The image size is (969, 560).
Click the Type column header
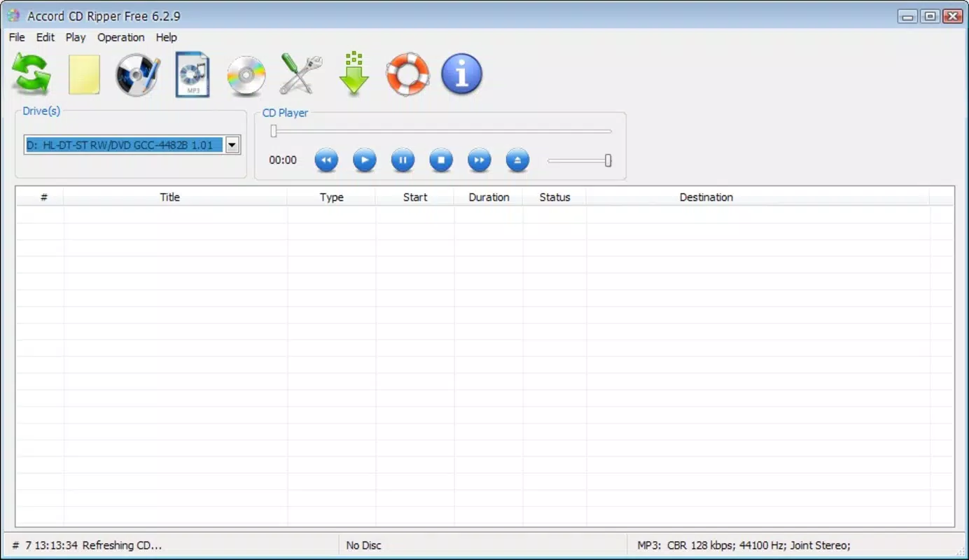[332, 197]
